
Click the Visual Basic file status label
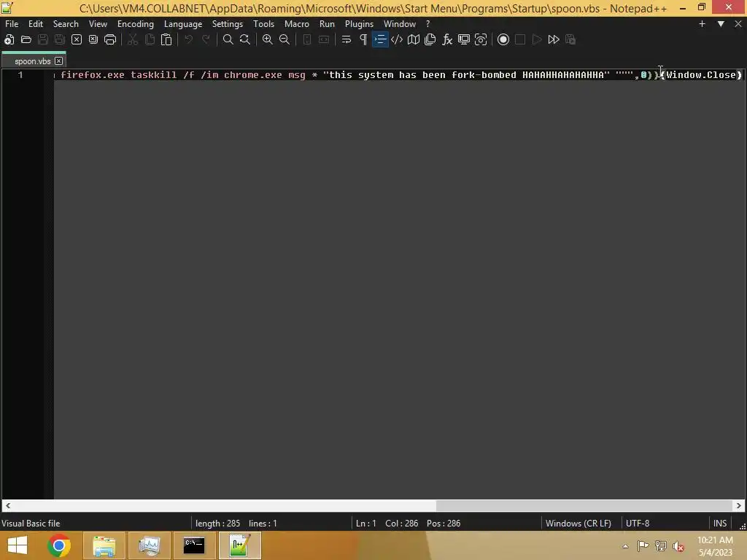(31, 524)
